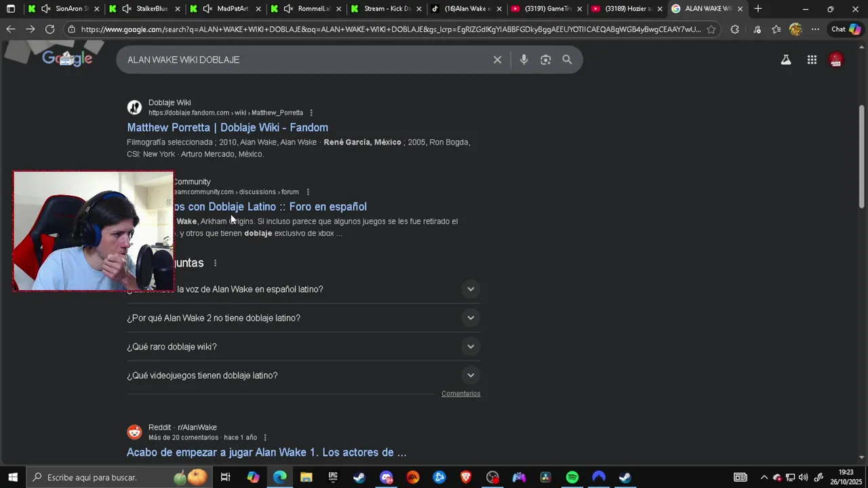Clear the search box with the X icon

pos(497,60)
